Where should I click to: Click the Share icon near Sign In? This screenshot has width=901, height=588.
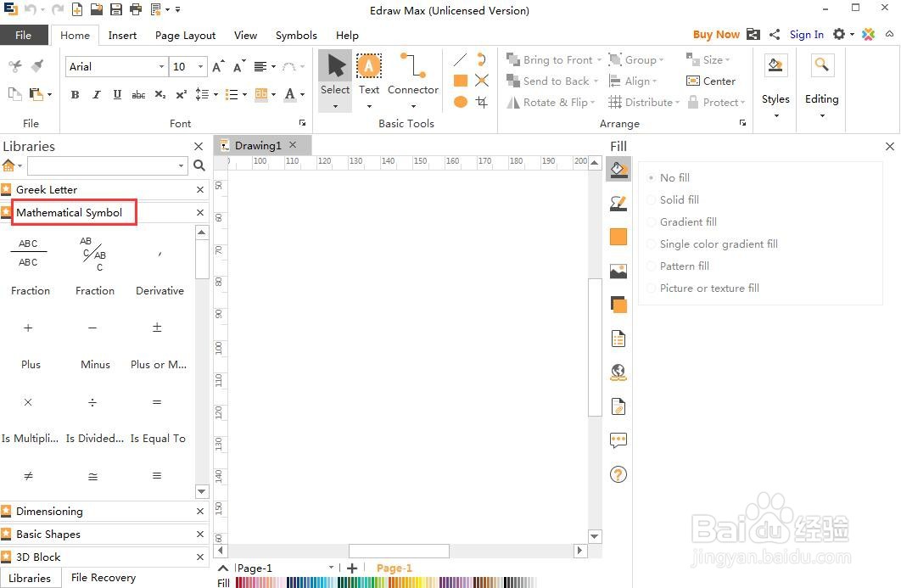pos(775,35)
